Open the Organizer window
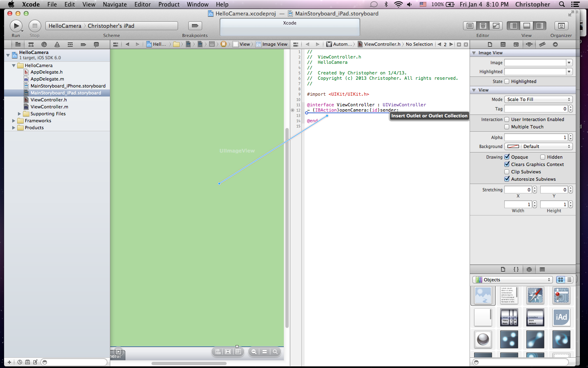This screenshot has height=368, width=588. point(561,26)
